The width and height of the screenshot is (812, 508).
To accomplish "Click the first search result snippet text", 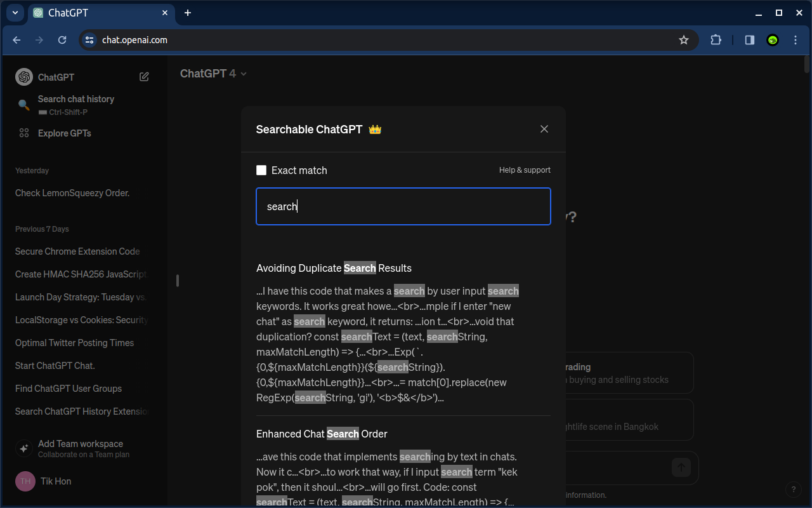I will (x=388, y=344).
